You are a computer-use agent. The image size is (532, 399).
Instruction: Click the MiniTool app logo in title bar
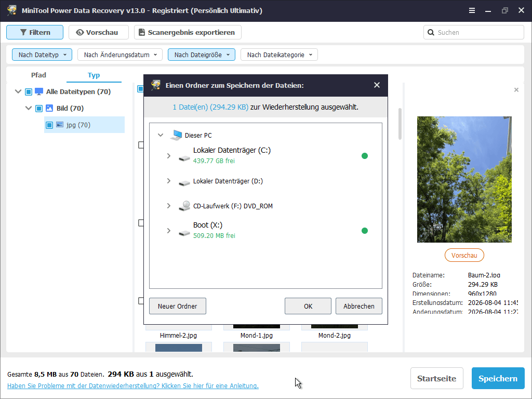[12, 10]
